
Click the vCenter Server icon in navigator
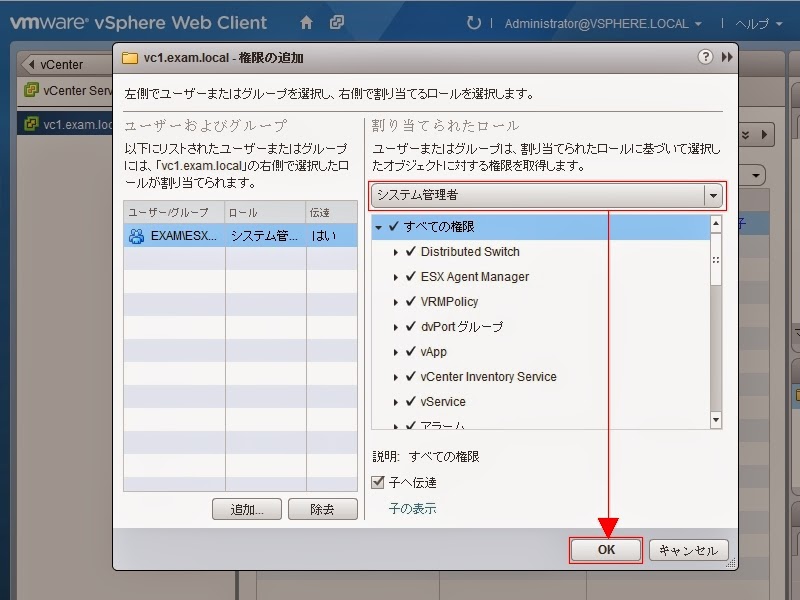pos(31,90)
